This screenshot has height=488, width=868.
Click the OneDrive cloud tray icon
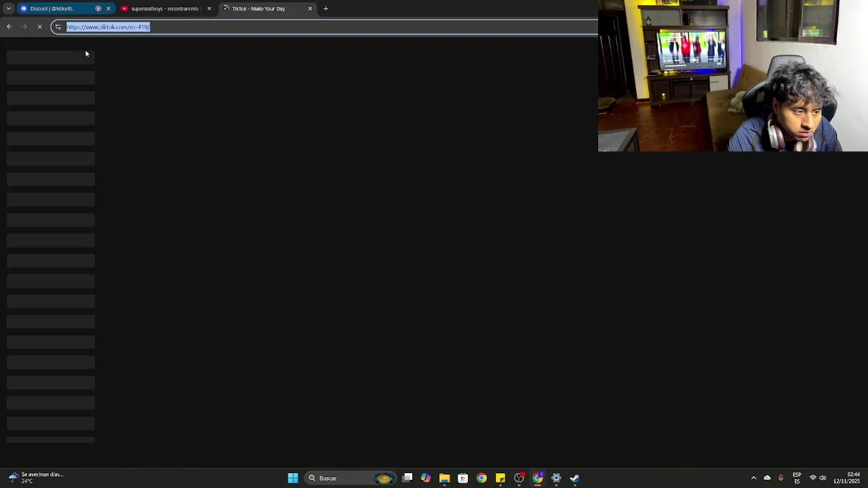point(767,479)
